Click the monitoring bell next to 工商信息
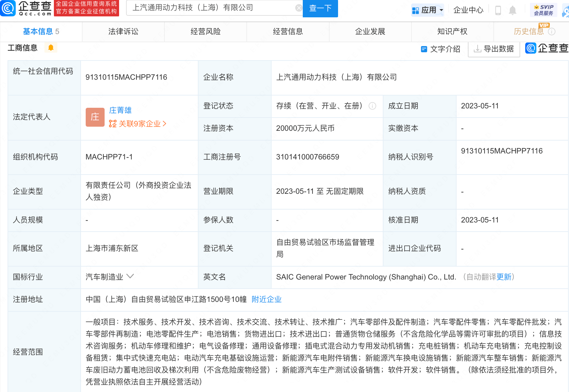This screenshot has height=392, width=569. point(51,48)
